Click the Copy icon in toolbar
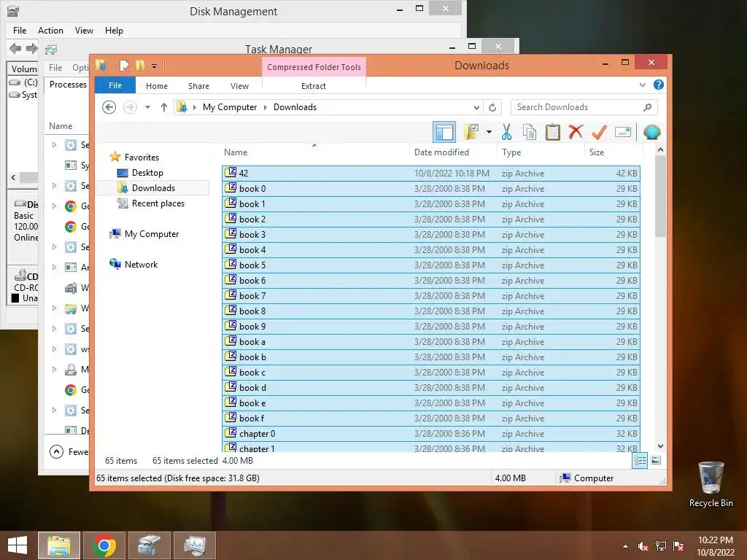Screen dimensions: 747x560 pos(530,132)
